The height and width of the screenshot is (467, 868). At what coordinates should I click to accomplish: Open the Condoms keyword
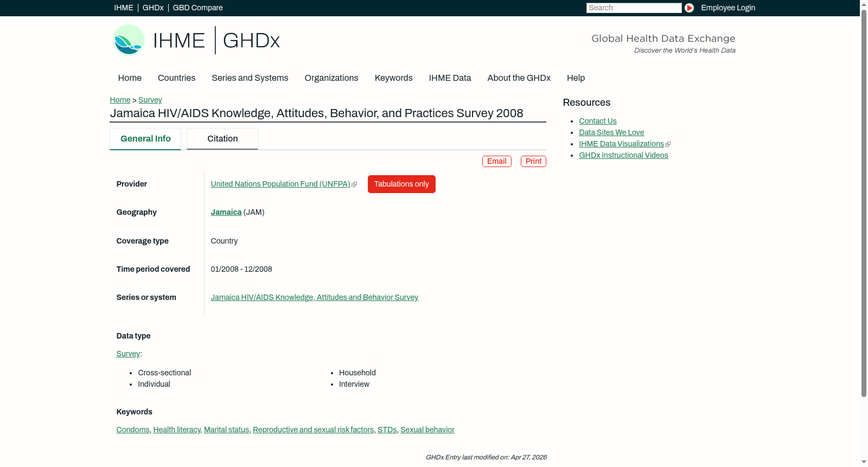click(133, 430)
